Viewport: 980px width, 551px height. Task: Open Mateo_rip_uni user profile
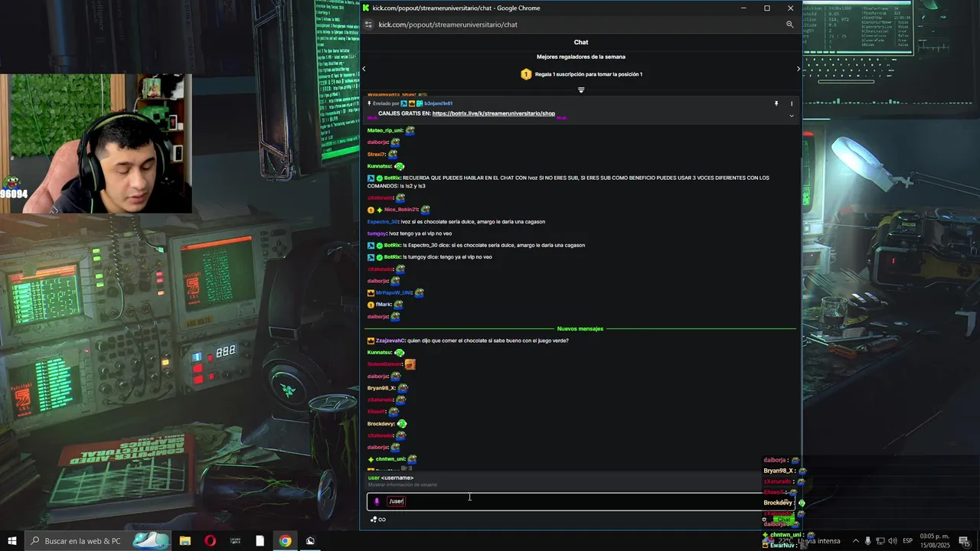[384, 131]
